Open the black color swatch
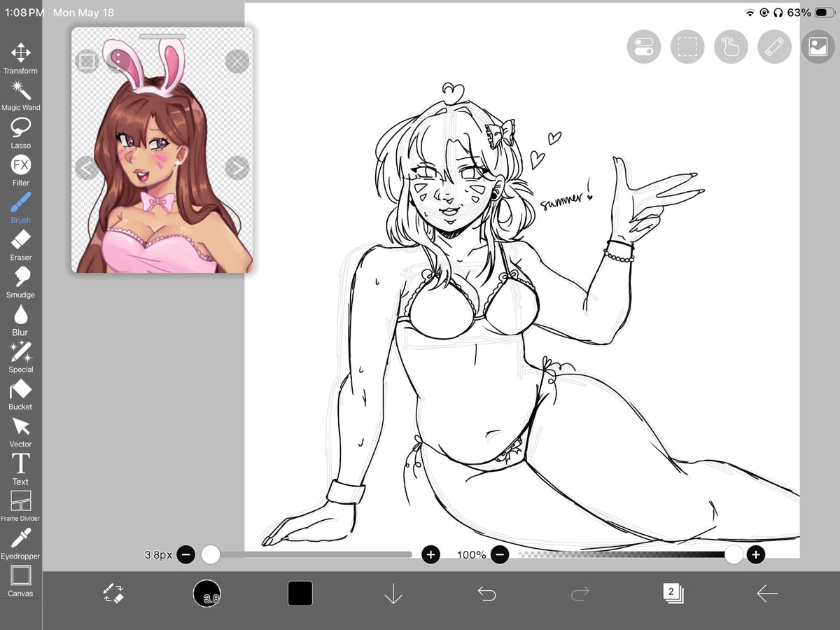 click(300, 594)
